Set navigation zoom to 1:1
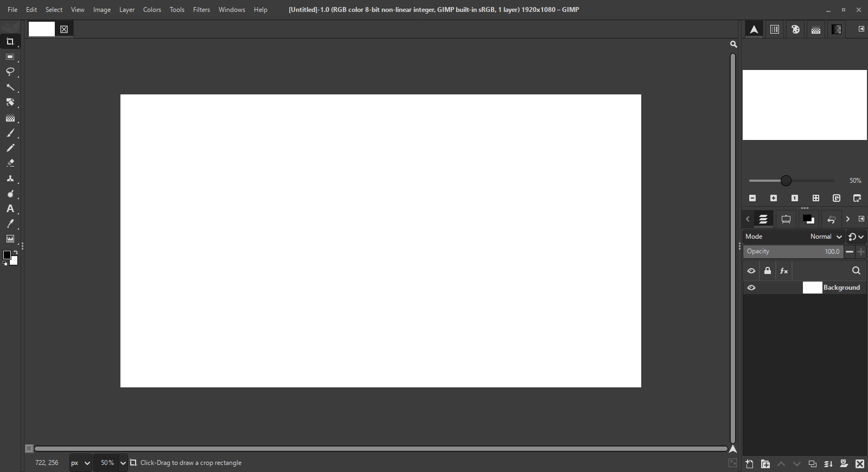Image resolution: width=868 pixels, height=472 pixels. coord(795,198)
